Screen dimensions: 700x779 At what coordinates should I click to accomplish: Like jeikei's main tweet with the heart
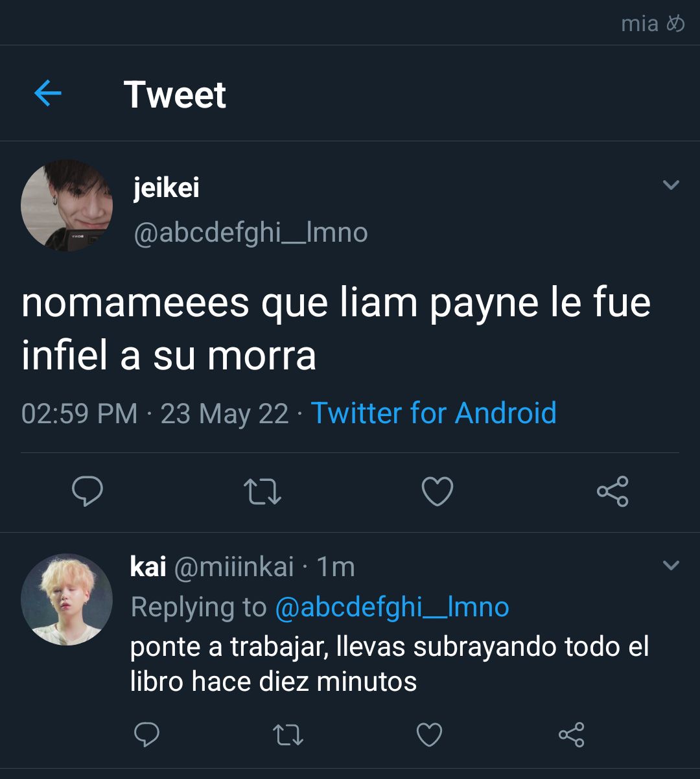point(437,491)
